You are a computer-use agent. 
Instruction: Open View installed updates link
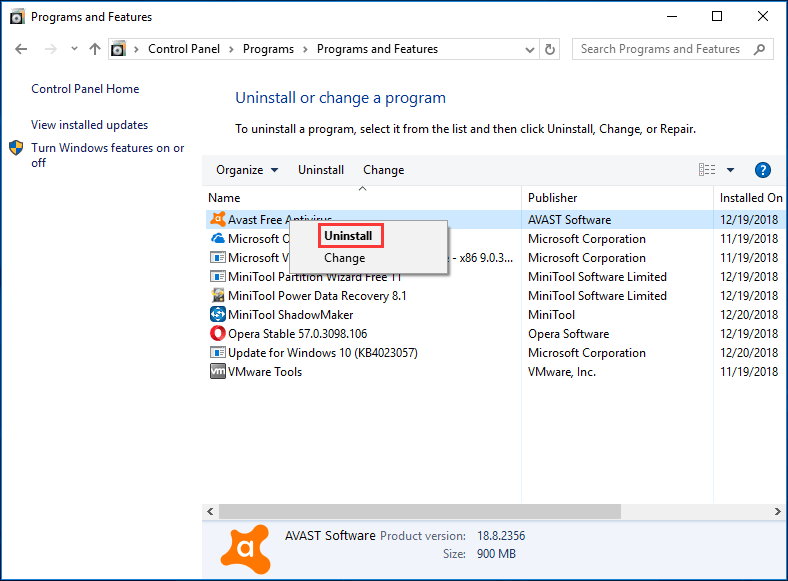[89, 125]
